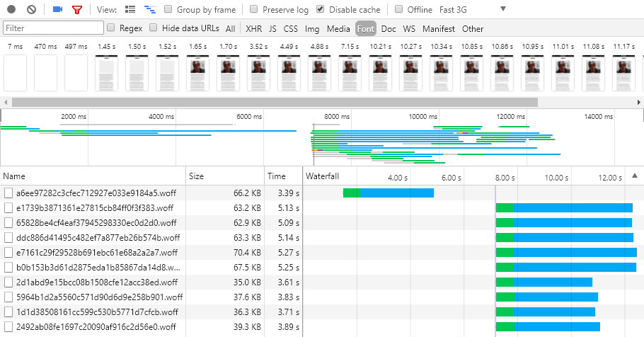
Task: Check Hide data URLs option
Action: 153,28
